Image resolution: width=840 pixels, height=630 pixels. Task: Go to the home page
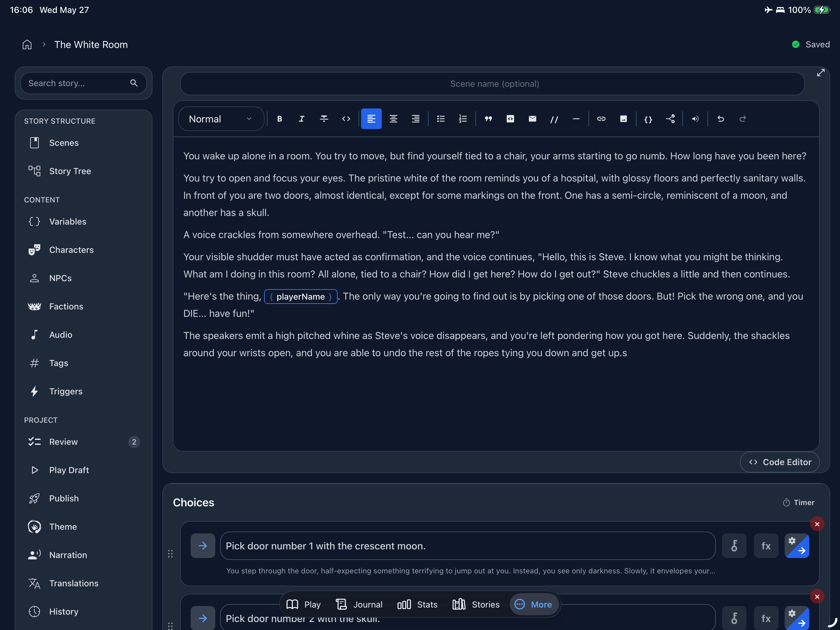pos(27,45)
